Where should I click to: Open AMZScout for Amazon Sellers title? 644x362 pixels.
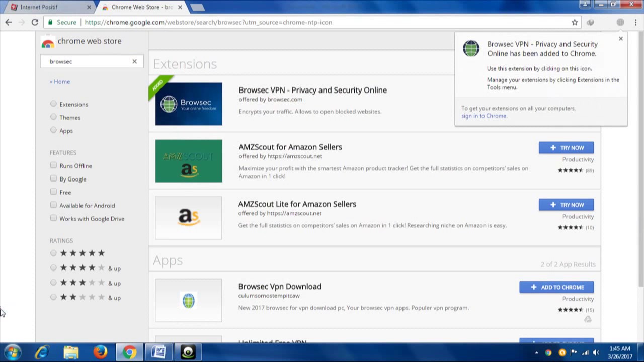click(290, 147)
